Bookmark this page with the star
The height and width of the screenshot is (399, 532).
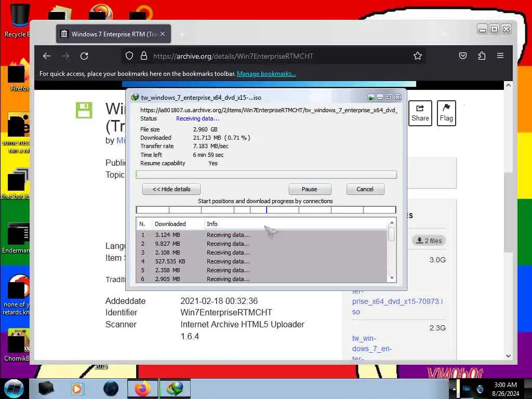click(418, 56)
